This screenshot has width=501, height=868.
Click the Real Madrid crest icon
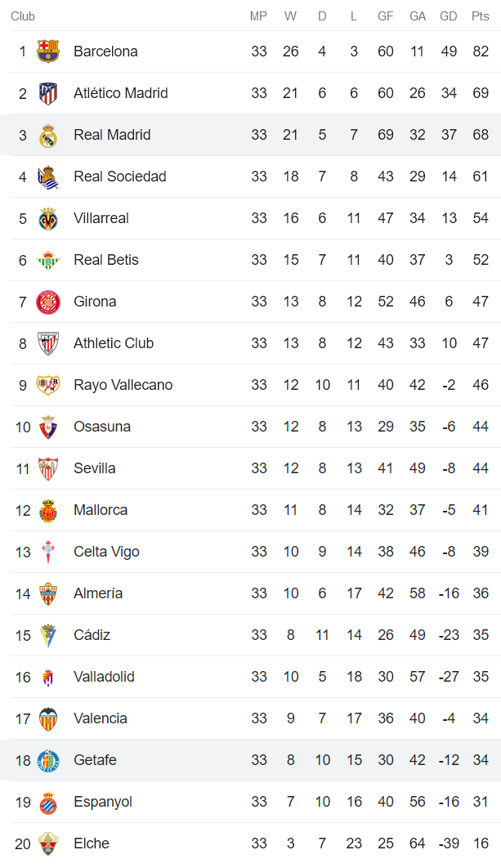48,135
